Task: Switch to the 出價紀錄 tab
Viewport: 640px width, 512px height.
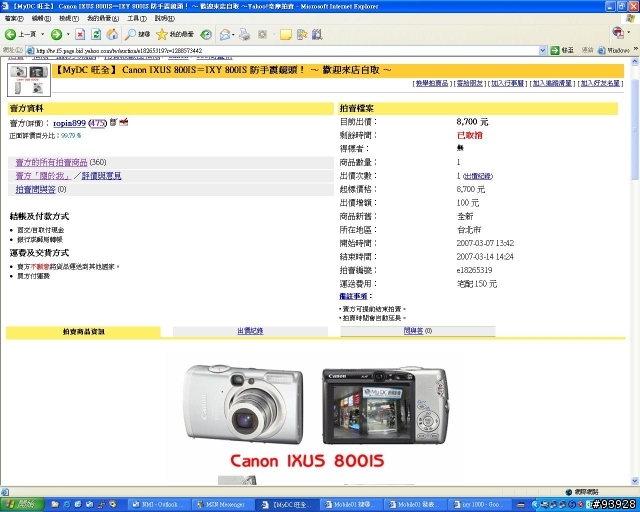Action: pyautogui.click(x=250, y=331)
